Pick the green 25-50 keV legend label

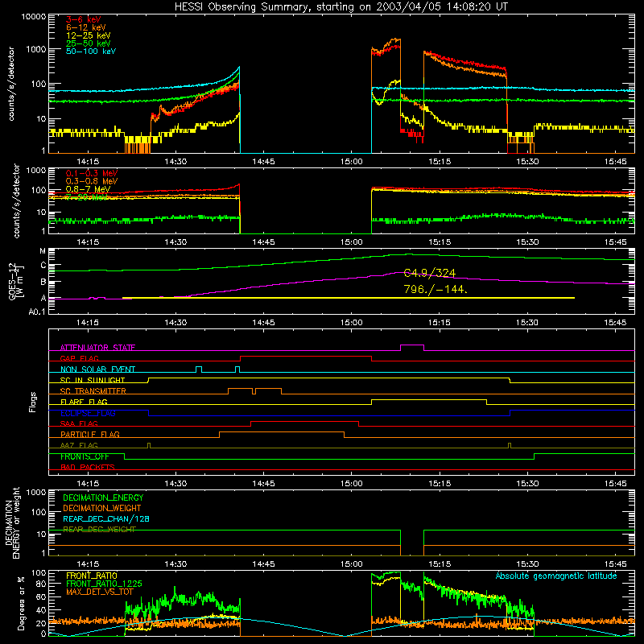[x=88, y=43]
